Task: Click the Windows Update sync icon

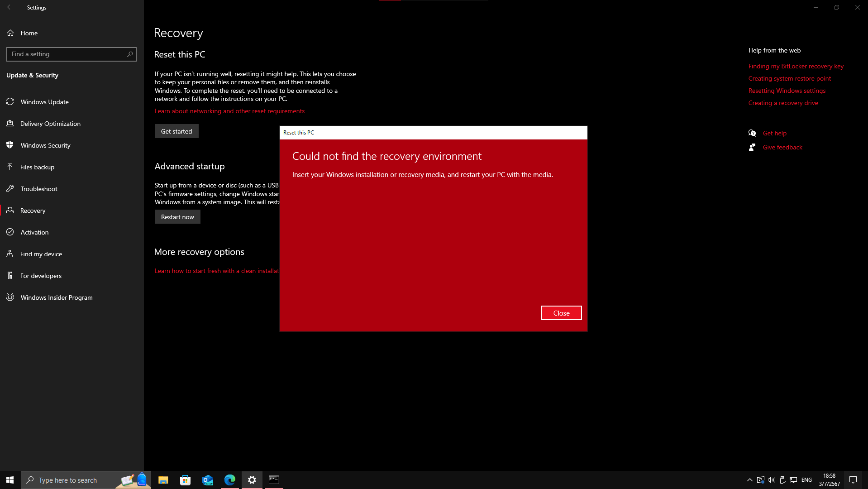Action: tap(10, 102)
